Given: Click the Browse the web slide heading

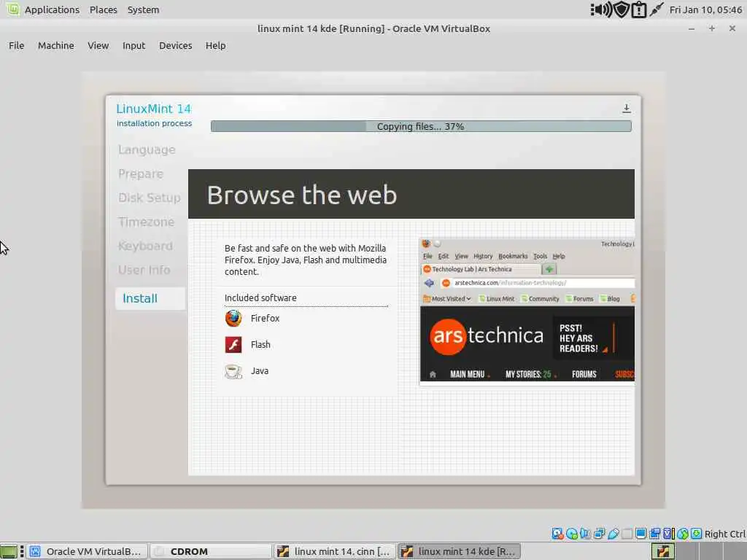Looking at the screenshot, I should [302, 195].
